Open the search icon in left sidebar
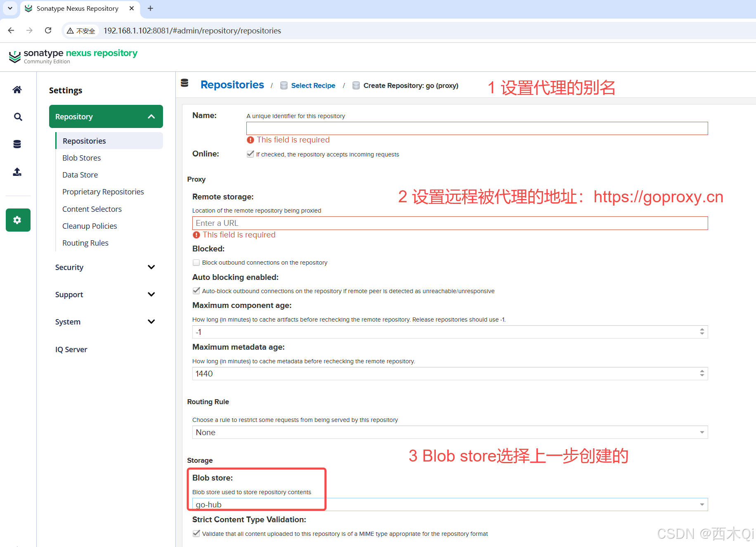 coord(18,117)
